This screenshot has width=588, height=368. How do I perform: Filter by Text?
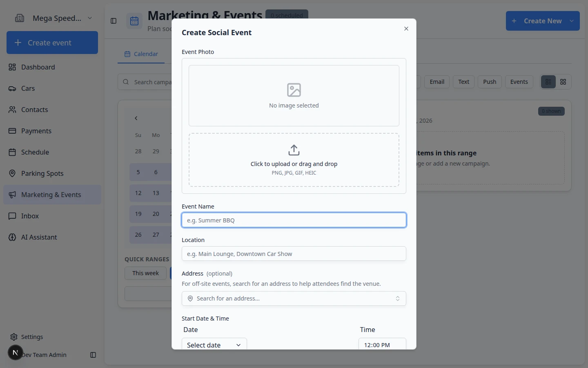click(x=463, y=82)
